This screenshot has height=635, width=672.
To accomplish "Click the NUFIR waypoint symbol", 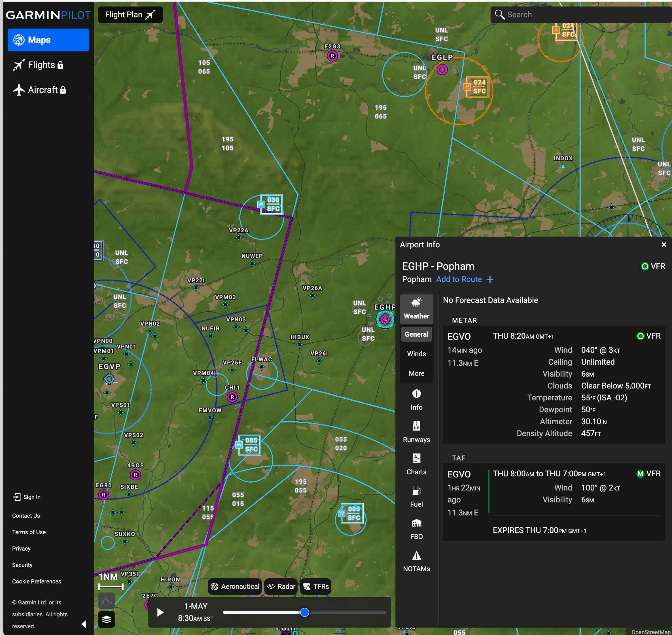I will (x=210, y=336).
